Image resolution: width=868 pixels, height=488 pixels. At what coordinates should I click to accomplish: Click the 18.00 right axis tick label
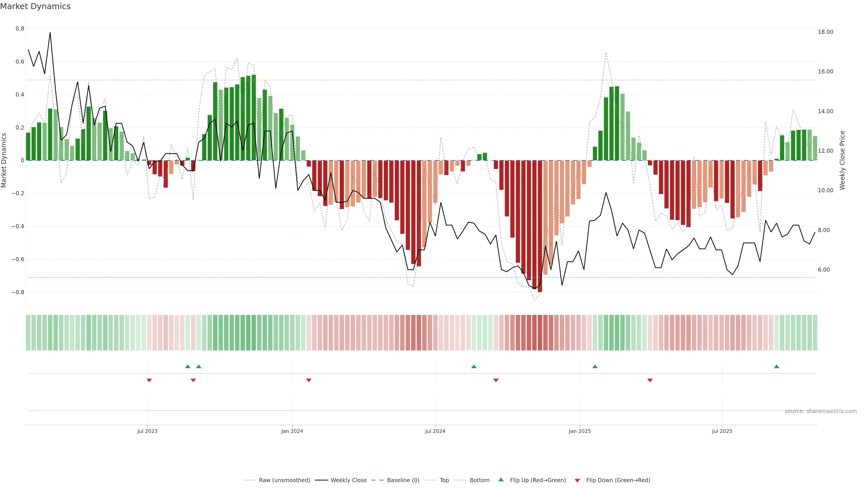[x=826, y=32]
